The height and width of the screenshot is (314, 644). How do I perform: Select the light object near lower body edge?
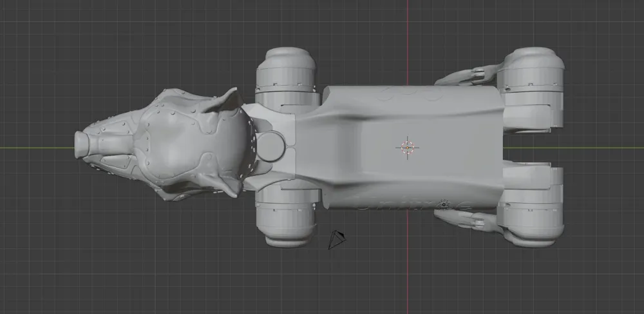click(x=442, y=204)
